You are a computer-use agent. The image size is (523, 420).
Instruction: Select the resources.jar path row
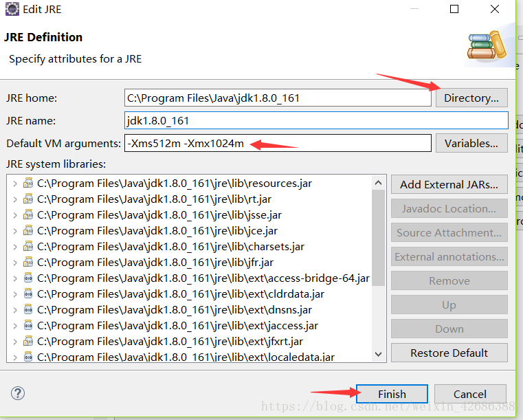coord(175,184)
